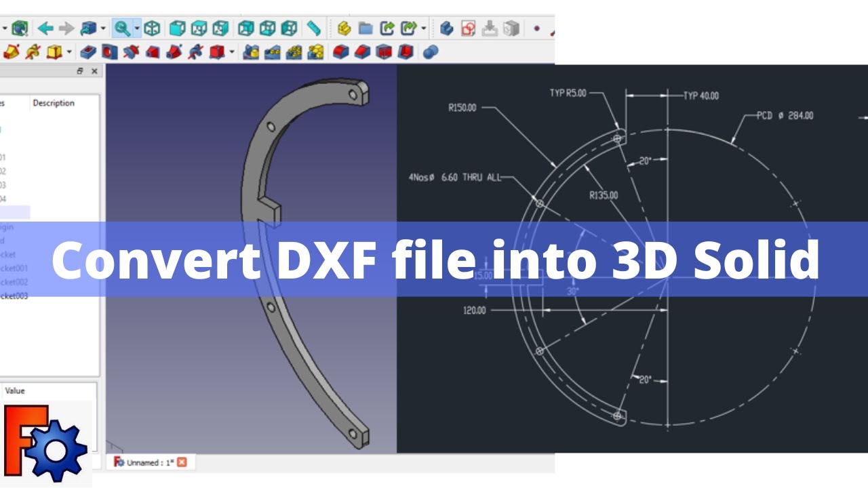Click the bounding box selection icon
Screen dimensions: 868x488
tap(20, 28)
